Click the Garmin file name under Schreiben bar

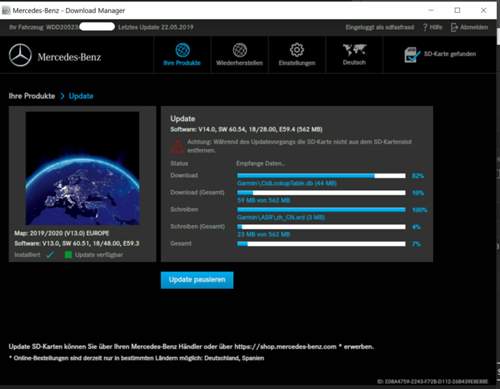click(281, 217)
